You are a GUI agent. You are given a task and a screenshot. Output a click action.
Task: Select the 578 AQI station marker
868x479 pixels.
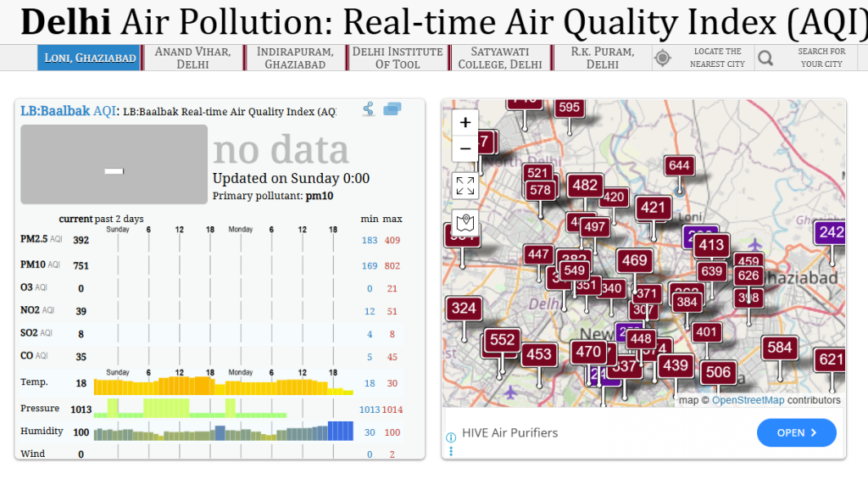click(x=540, y=191)
